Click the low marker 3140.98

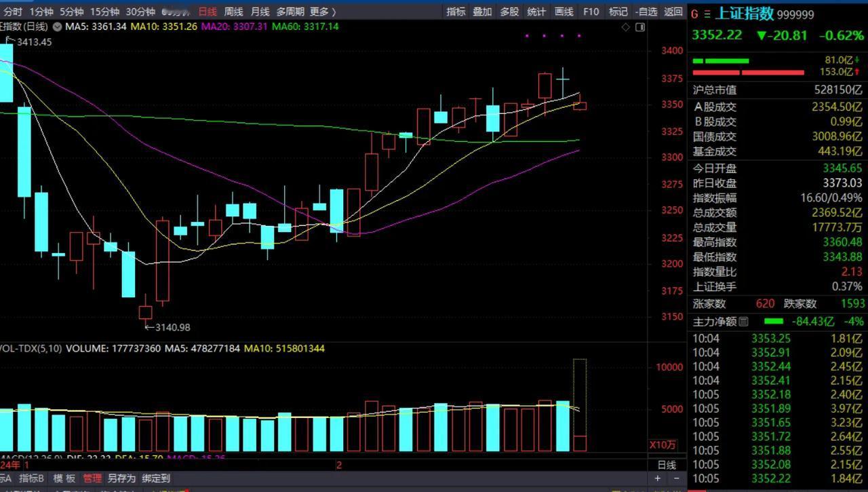coord(172,327)
